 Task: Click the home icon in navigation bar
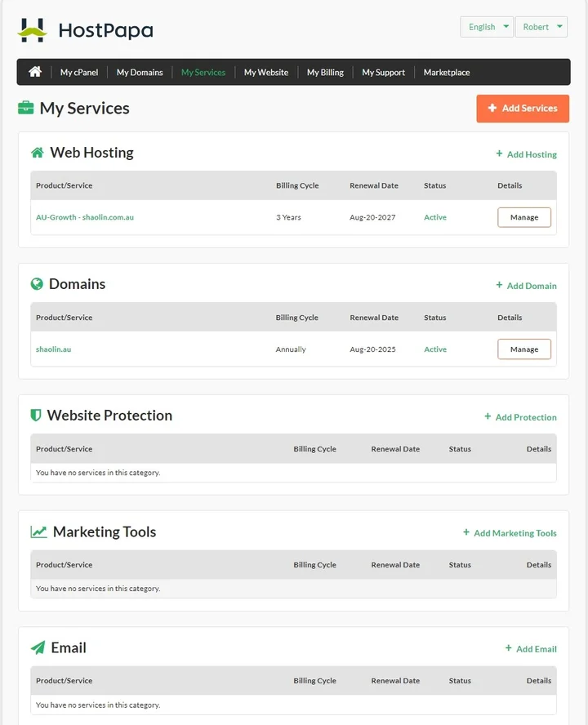pos(35,72)
